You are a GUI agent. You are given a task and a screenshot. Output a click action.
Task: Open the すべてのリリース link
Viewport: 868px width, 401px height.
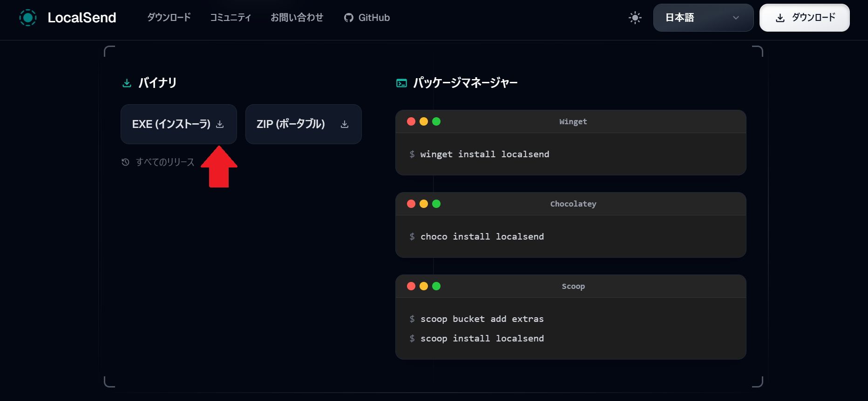(165, 162)
